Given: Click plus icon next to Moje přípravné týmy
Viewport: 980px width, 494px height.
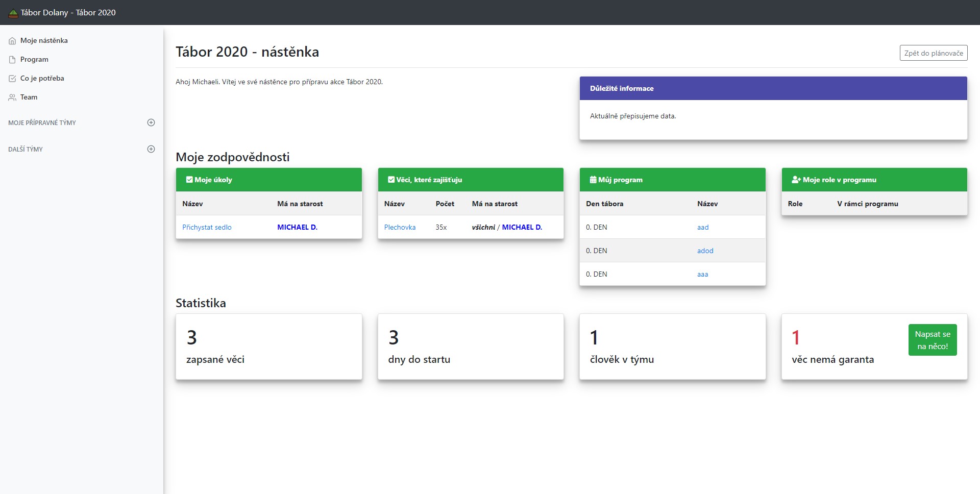Looking at the screenshot, I should point(151,122).
